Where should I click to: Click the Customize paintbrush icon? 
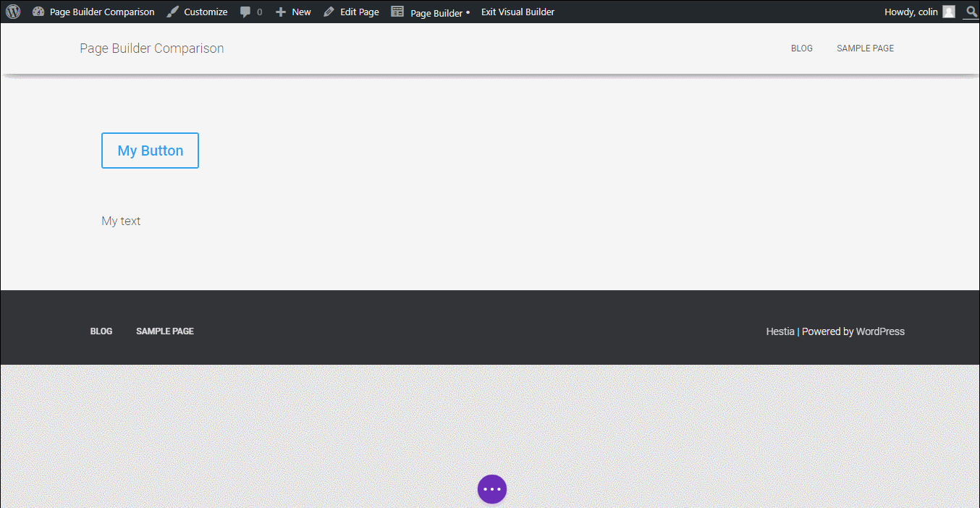pos(172,11)
